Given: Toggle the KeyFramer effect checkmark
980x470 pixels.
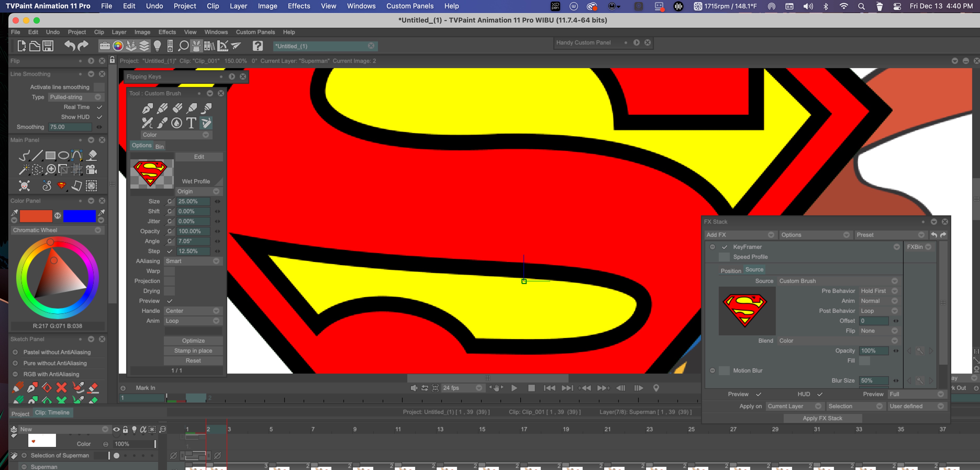Looking at the screenshot, I should coord(724,247).
